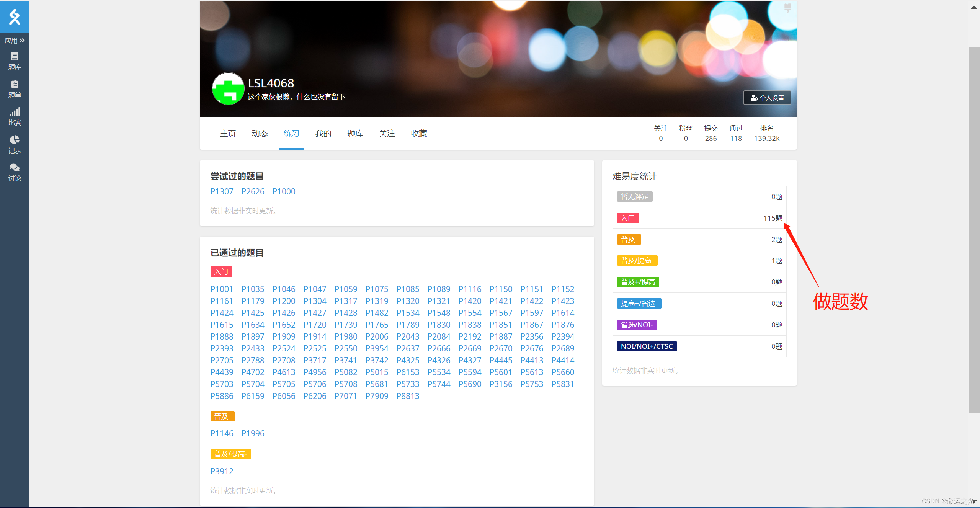Open problem P3912 link
Screen dimensions: 980x508
pyautogui.click(x=222, y=471)
